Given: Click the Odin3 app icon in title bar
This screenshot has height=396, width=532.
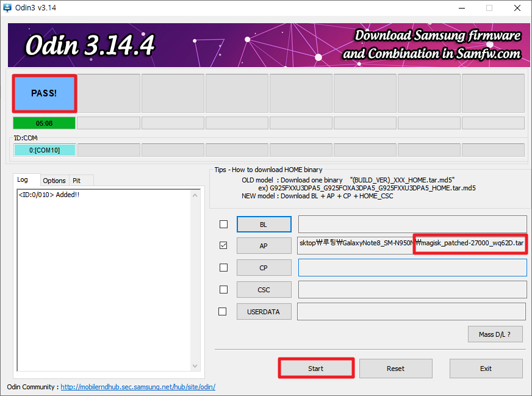Looking at the screenshot, I should [7, 7].
